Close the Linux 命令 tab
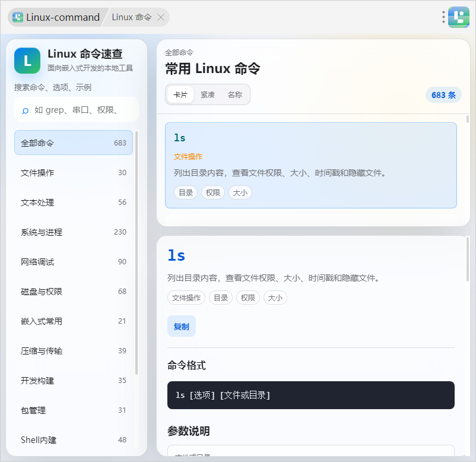The image size is (476, 462). 161,17
